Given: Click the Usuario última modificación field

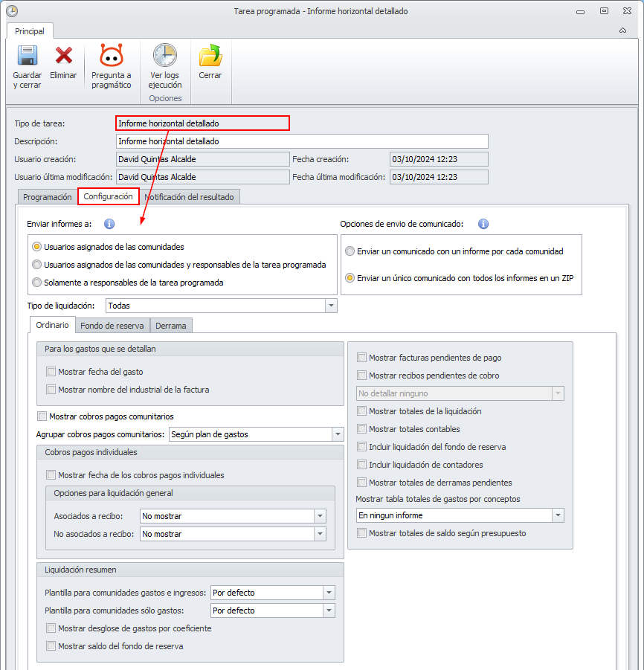Looking at the screenshot, I should pyautogui.click(x=202, y=177).
